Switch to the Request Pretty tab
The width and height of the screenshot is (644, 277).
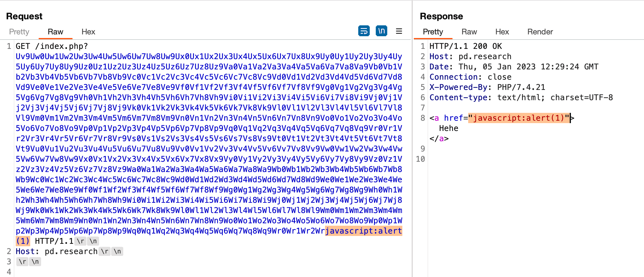19,32
